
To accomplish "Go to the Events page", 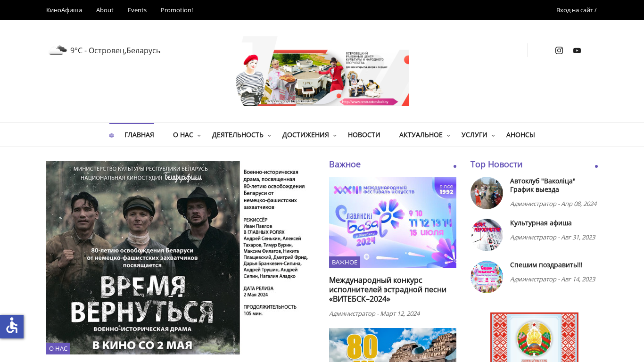I will tap(137, 10).
